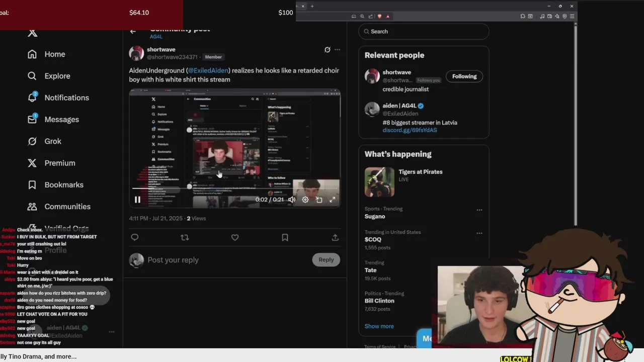
Task: Open Bookmarks in the left sidebar
Action: click(x=55, y=185)
